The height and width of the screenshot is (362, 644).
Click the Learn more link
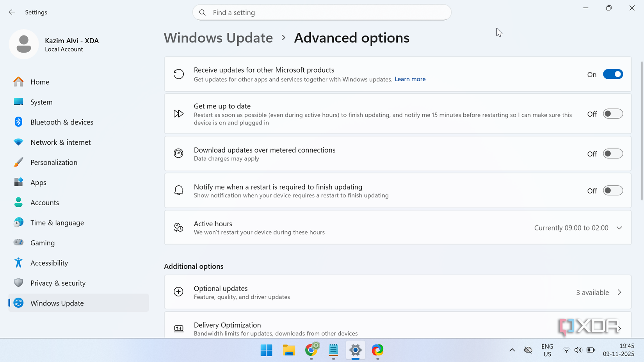pyautogui.click(x=410, y=79)
